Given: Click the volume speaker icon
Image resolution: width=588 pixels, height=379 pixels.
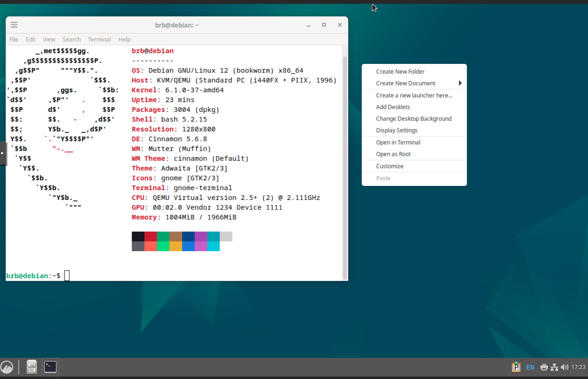Looking at the screenshot, I should (564, 367).
